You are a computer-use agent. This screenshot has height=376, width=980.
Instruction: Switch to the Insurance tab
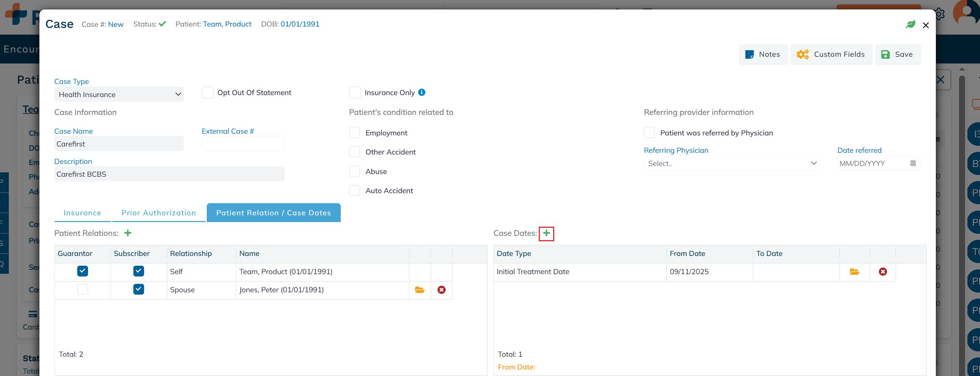tap(82, 213)
